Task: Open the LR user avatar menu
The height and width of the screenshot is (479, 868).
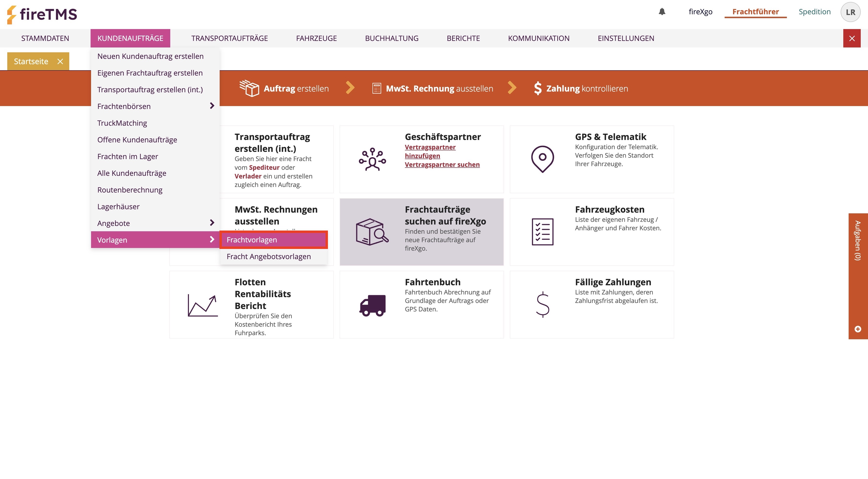Action: pos(850,12)
